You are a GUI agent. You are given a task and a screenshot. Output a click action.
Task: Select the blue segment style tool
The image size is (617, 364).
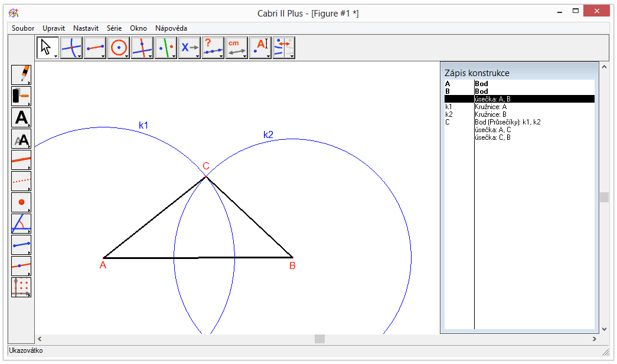click(x=21, y=245)
